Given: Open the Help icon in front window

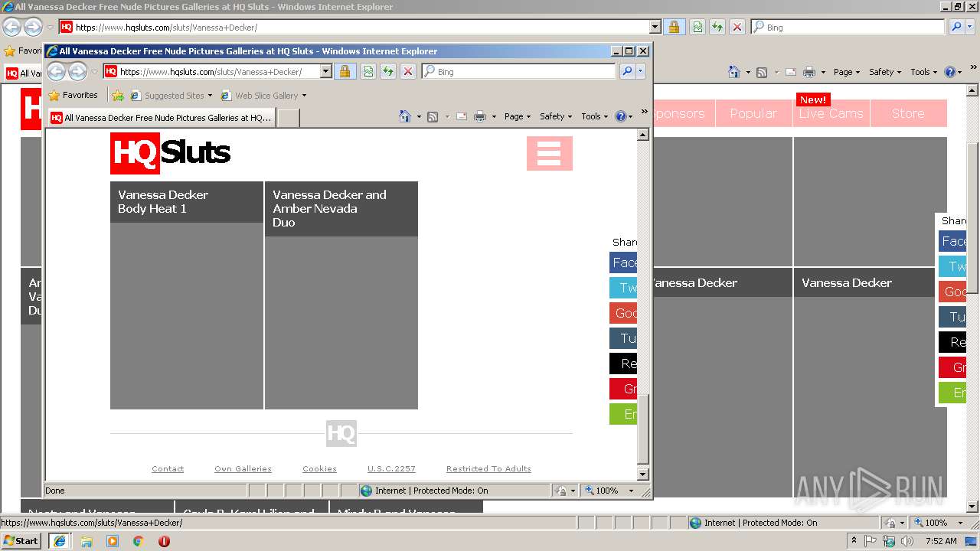Looking at the screenshot, I should point(620,116).
